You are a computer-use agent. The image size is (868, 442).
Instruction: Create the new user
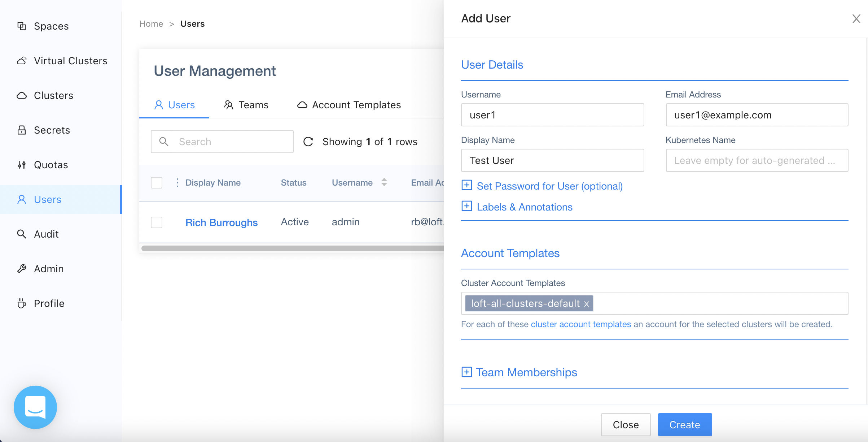coord(684,425)
